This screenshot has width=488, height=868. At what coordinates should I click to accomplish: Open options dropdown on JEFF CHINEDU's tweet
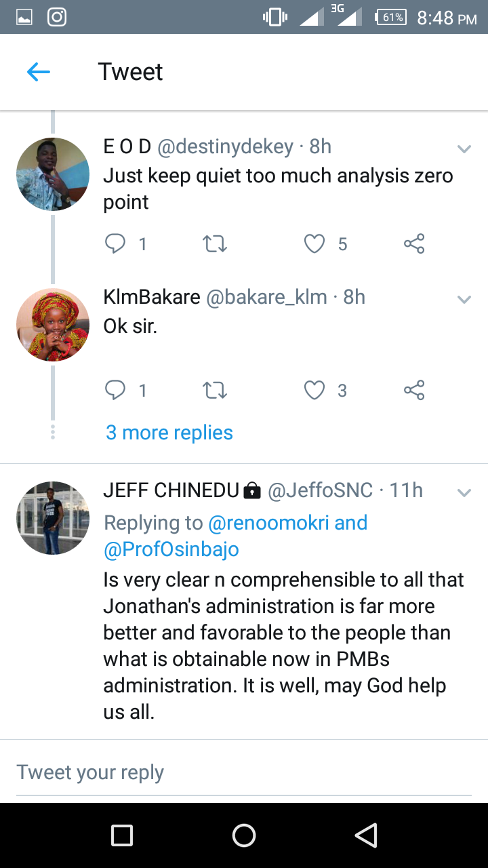pos(464,493)
